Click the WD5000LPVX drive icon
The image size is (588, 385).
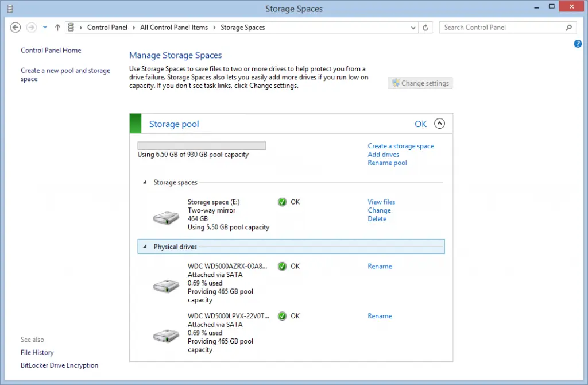166,336
